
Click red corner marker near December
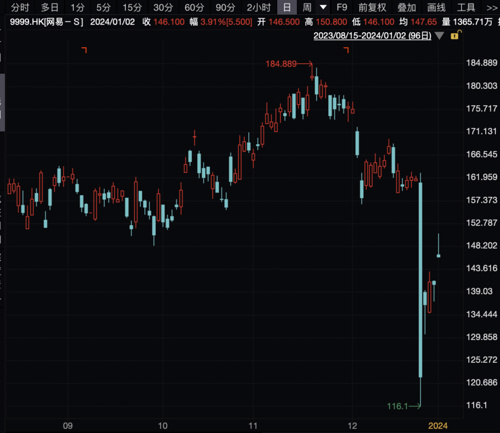pos(346,50)
